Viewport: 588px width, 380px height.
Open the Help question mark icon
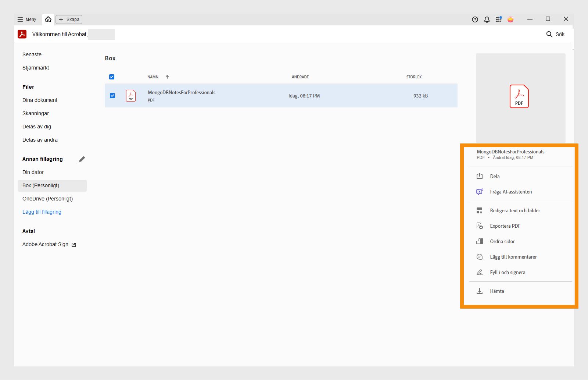(475, 19)
